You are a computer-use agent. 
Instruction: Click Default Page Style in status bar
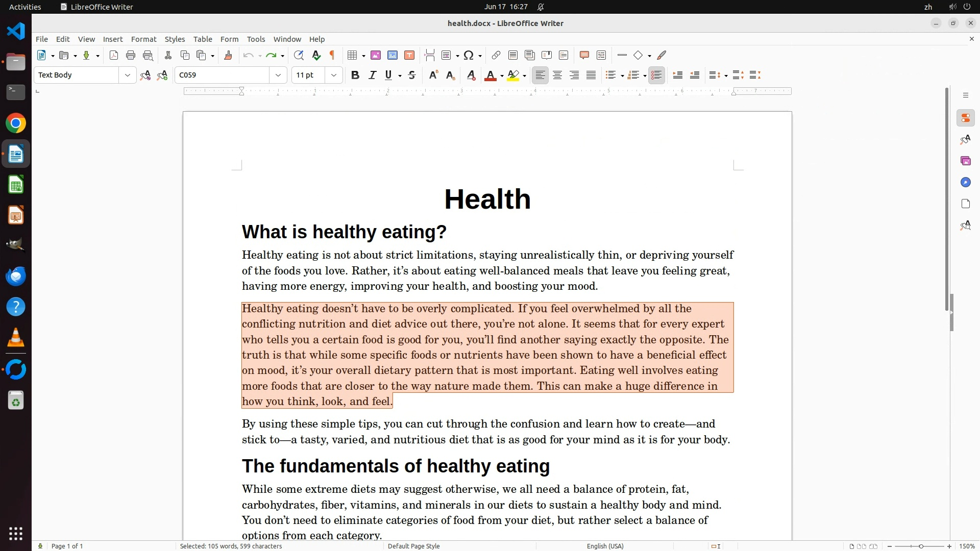tap(413, 546)
